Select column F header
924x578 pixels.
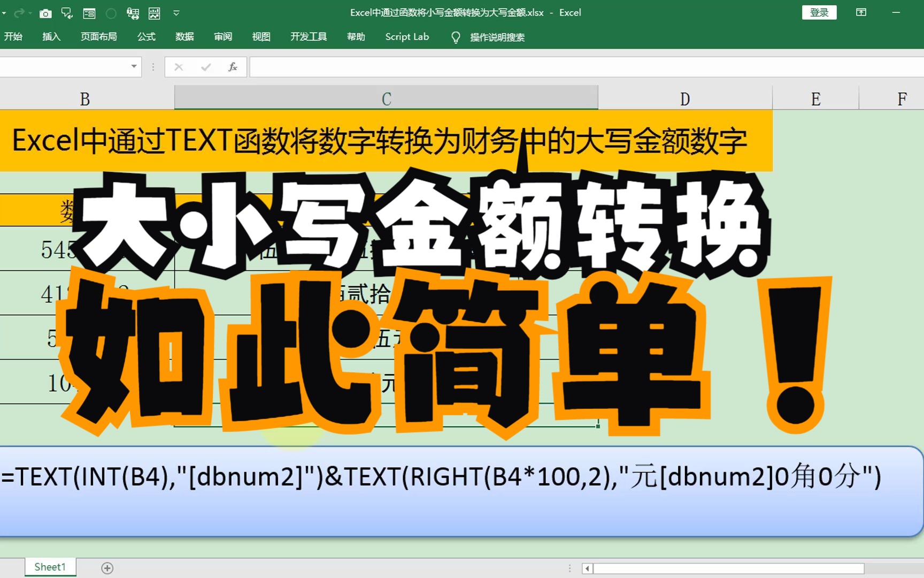coord(891,98)
